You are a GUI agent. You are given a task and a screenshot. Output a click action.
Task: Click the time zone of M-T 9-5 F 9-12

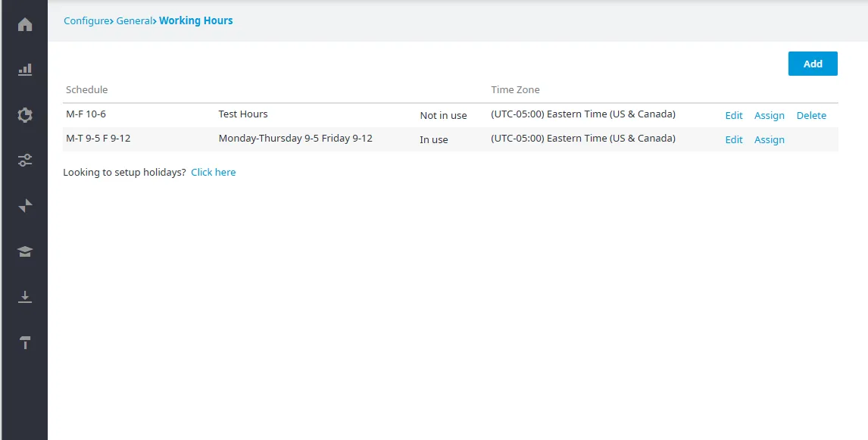[583, 139]
